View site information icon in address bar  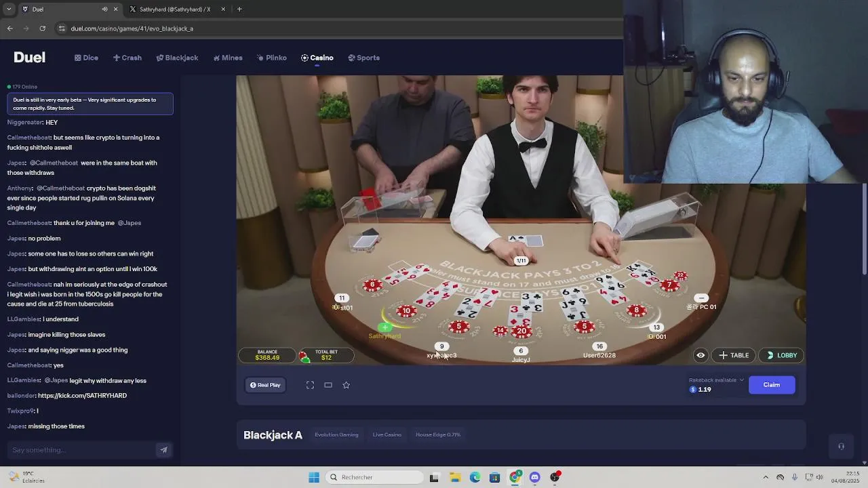pyautogui.click(x=62, y=28)
